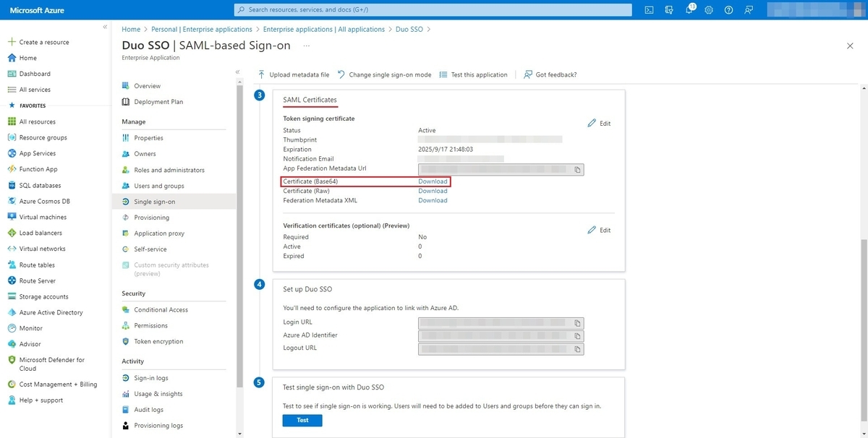Select Single sign-on menu item
Image resolution: width=868 pixels, height=438 pixels.
(174, 202)
